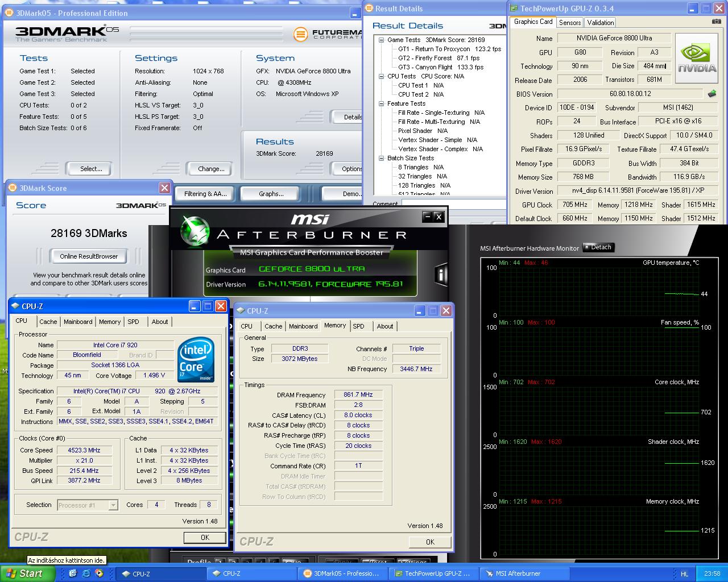Open the Processor selection dropdown
Viewport: 728px width, 582px height.
[x=113, y=505]
